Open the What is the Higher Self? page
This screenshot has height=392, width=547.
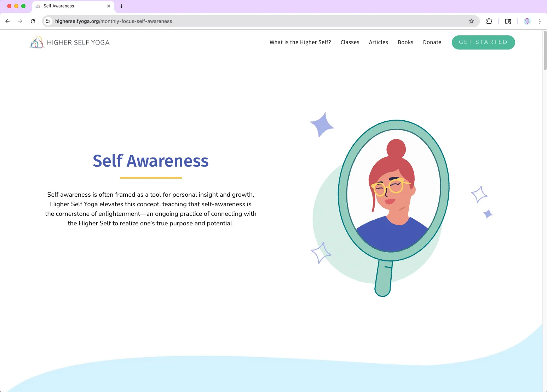click(300, 42)
